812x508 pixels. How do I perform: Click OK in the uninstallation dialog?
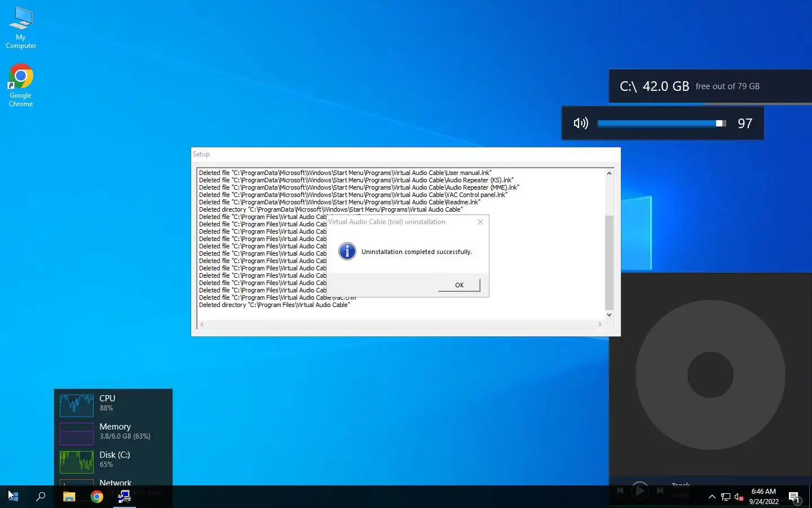pos(459,285)
